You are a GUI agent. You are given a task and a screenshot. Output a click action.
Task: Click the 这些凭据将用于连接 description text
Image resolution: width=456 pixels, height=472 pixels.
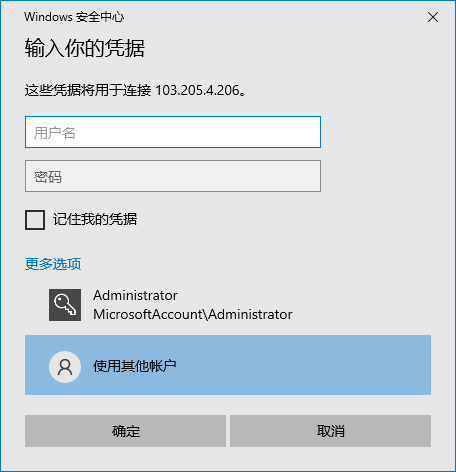88,90
